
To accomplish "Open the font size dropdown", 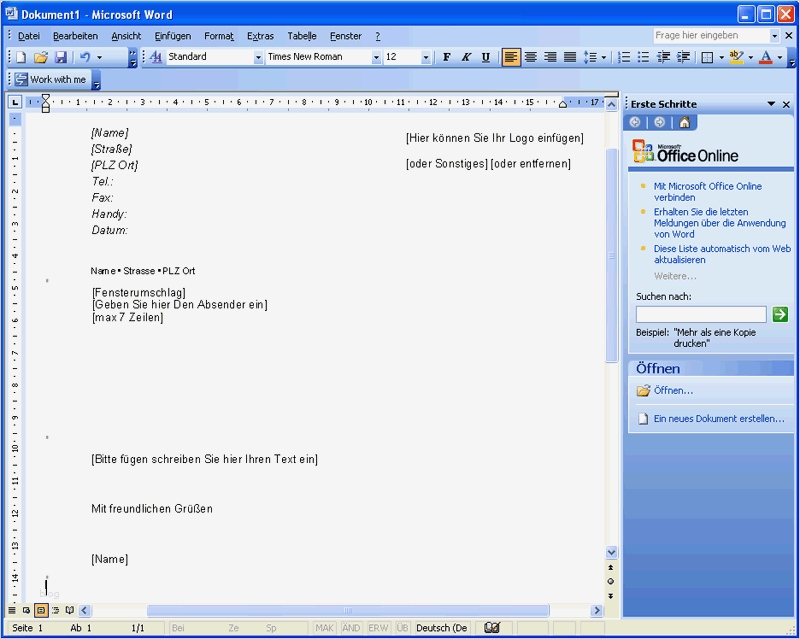I will coord(424,57).
